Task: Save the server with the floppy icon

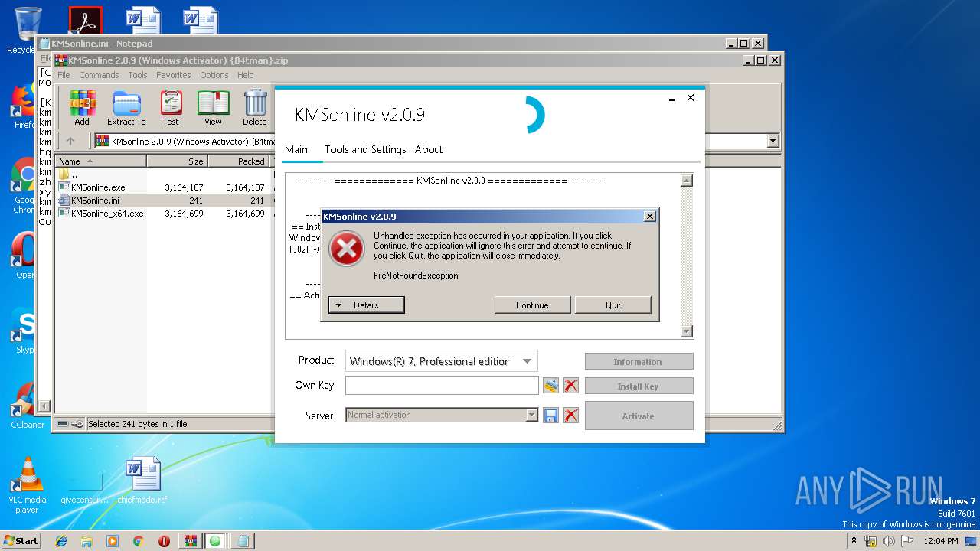Action: coord(550,416)
